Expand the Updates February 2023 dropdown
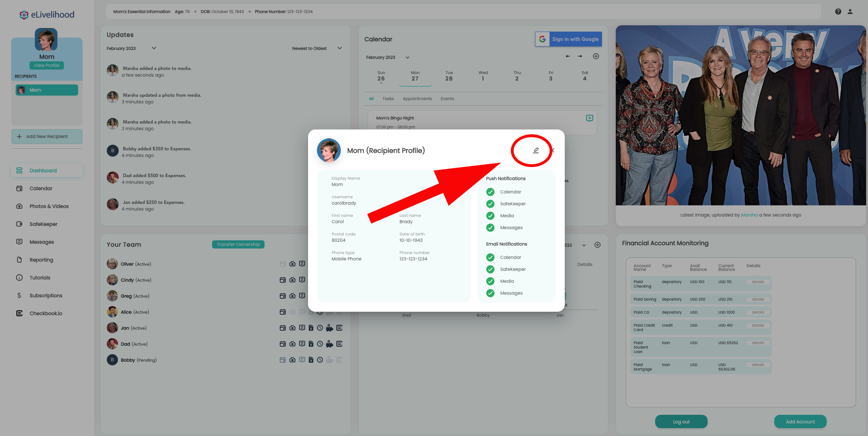The height and width of the screenshot is (436, 868). coord(154,48)
